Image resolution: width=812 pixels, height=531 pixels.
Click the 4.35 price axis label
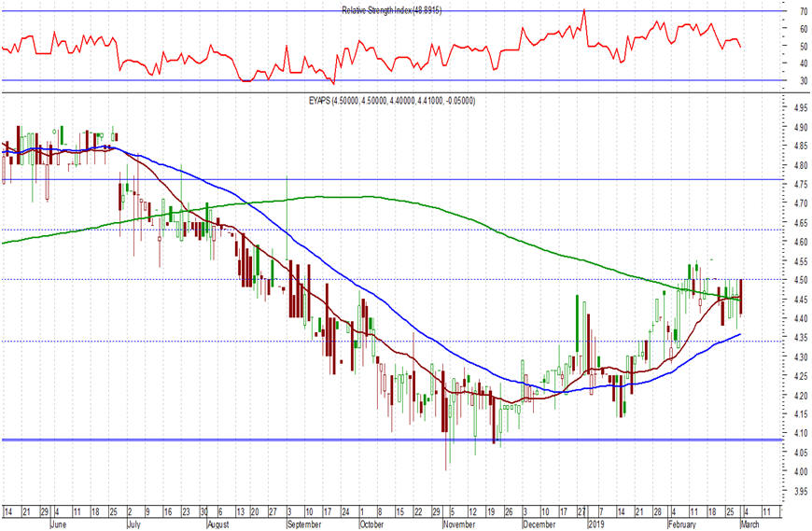coord(801,338)
